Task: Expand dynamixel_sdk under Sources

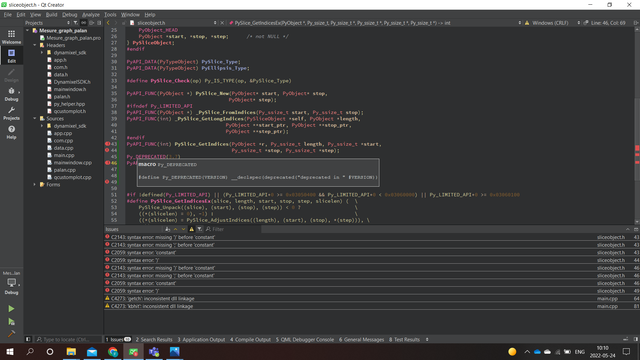Action: 42,126
